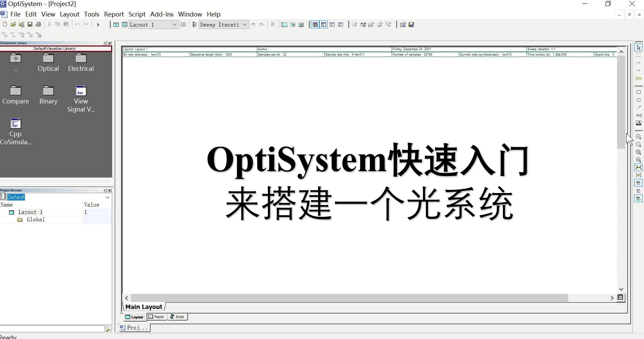Switch to the Main Layout tab
The image size is (644, 339).
(x=144, y=307)
